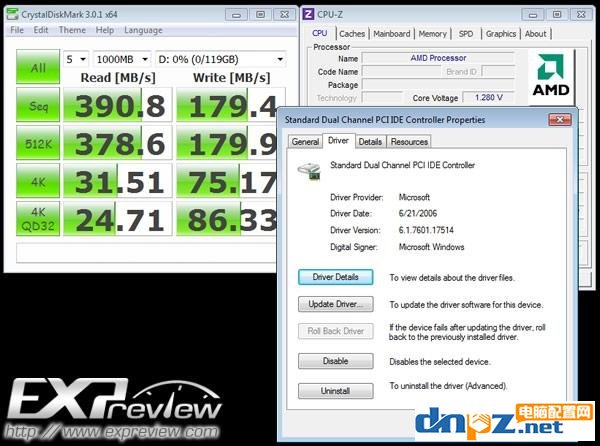
Task: Click the Driver Details button
Action: 336,277
